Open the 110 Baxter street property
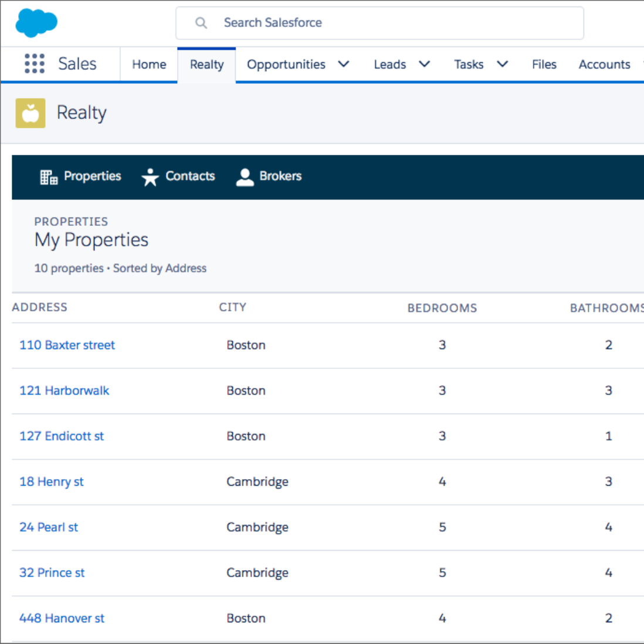This screenshot has height=644, width=644. (x=67, y=345)
